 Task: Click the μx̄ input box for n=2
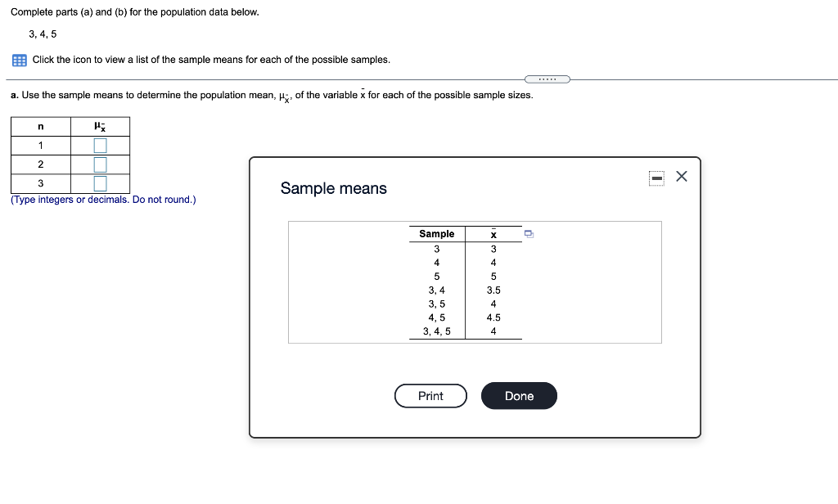click(x=101, y=164)
